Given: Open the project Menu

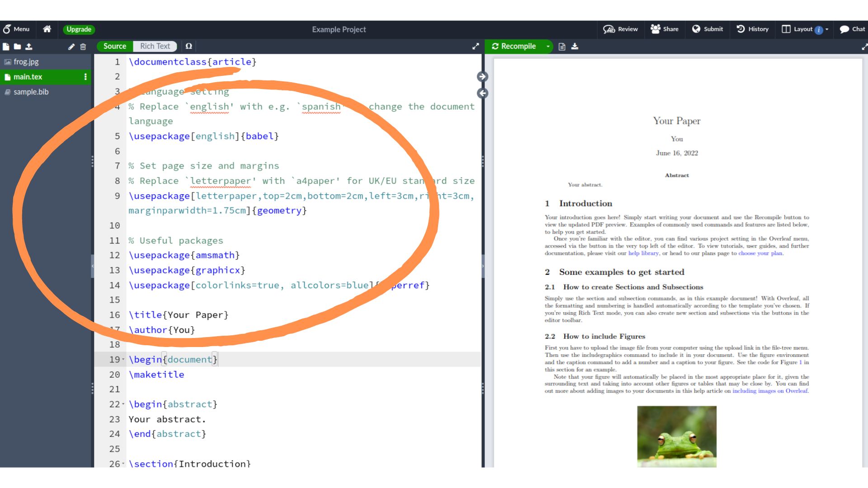Looking at the screenshot, I should (x=17, y=29).
